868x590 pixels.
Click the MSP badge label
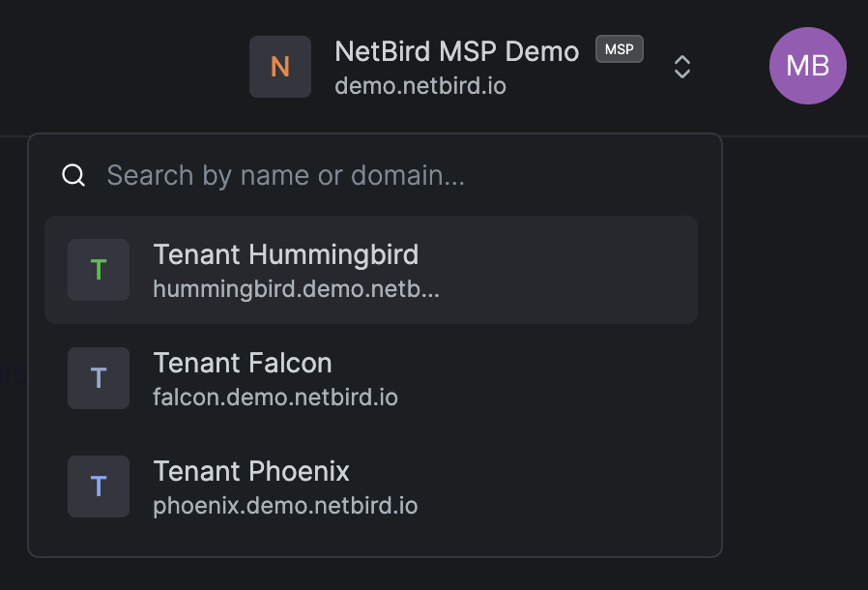pyautogui.click(x=619, y=48)
